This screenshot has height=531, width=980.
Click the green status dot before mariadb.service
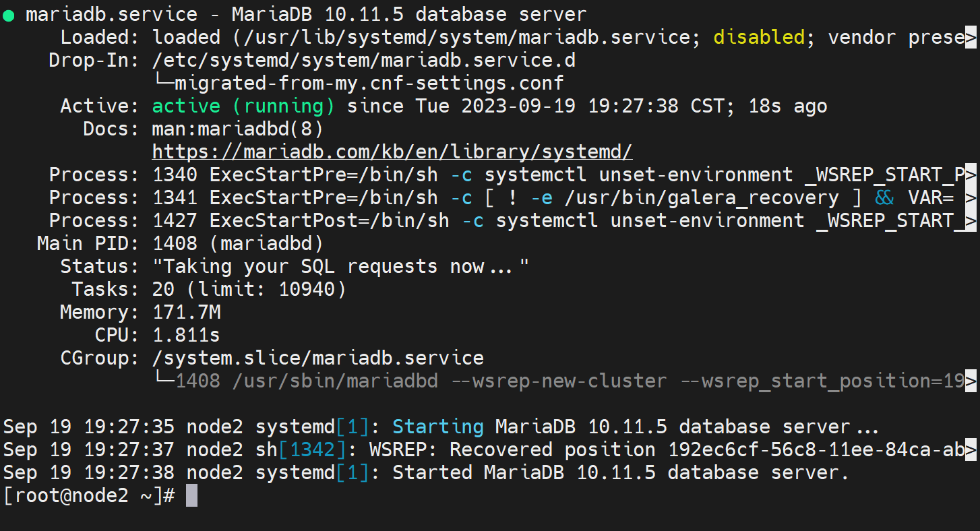(x=9, y=15)
